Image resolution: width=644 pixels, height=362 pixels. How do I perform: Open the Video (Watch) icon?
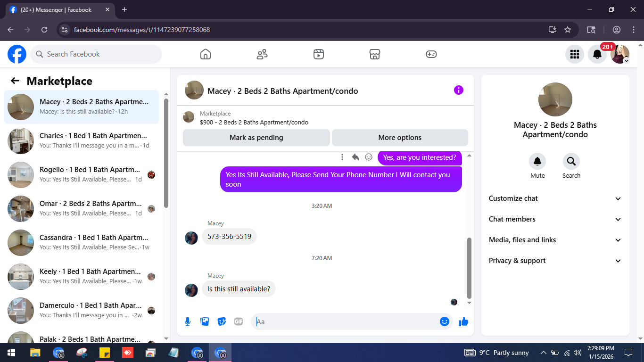coord(319,54)
